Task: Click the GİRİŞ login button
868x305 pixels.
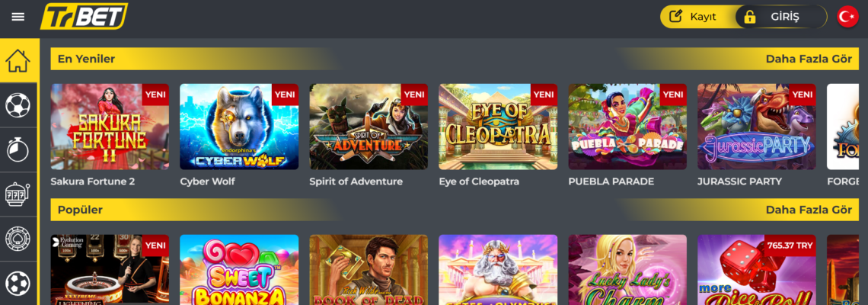Action: click(x=780, y=17)
